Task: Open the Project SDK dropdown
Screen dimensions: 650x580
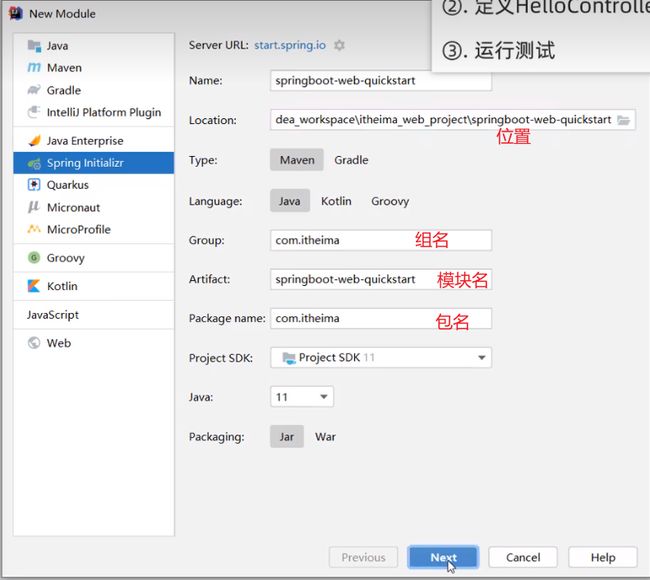Action: (381, 357)
